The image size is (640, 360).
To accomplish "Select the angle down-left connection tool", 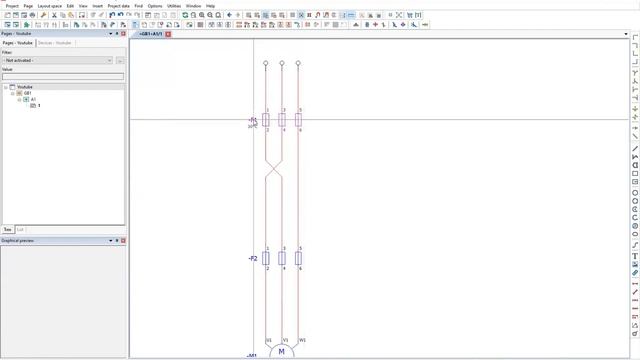I will [x=635, y=45].
